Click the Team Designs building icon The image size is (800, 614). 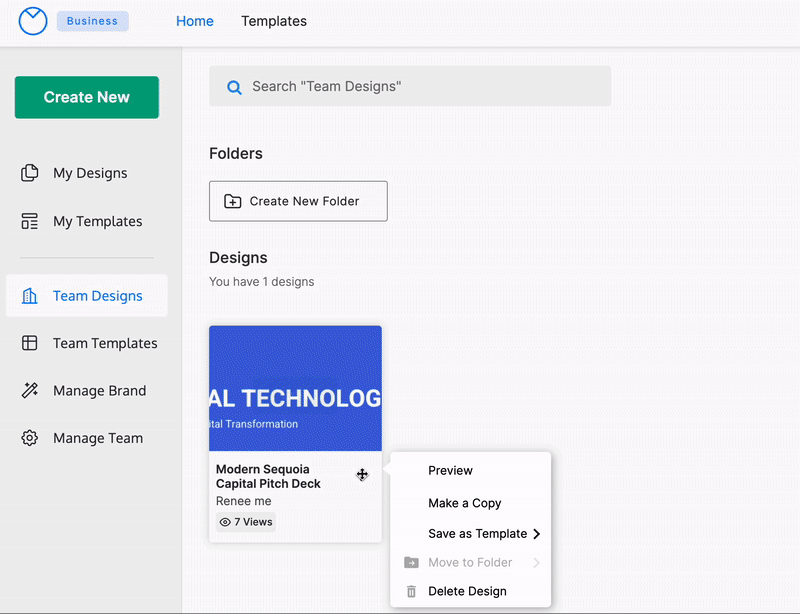click(x=30, y=296)
